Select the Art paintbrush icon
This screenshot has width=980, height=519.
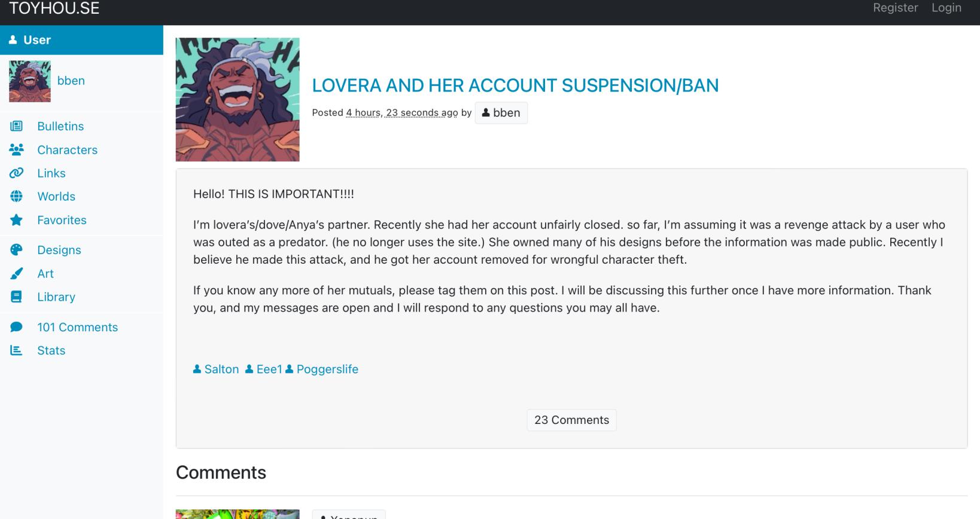[17, 273]
